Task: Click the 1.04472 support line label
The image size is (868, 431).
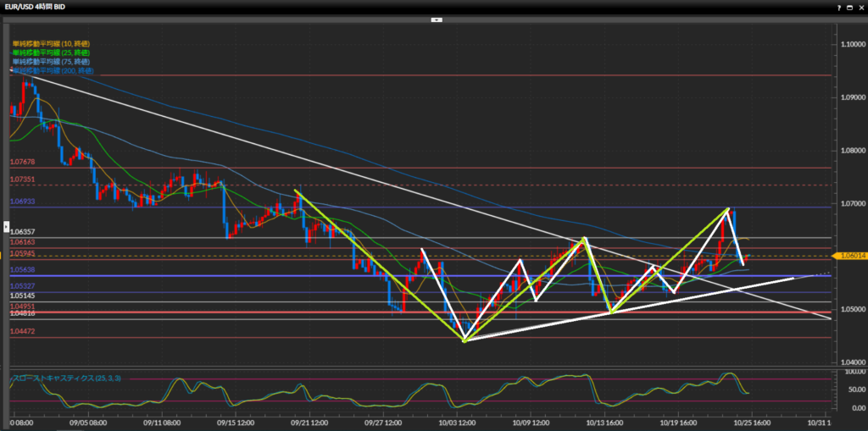Action: click(22, 332)
